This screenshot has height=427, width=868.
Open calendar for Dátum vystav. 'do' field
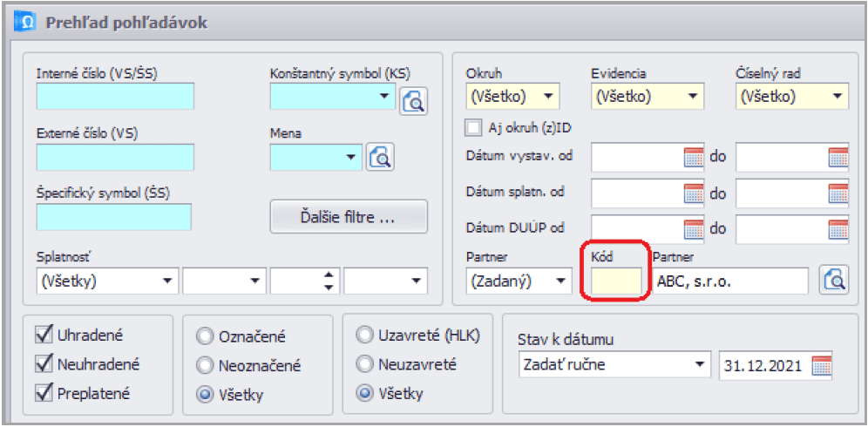coord(837,158)
